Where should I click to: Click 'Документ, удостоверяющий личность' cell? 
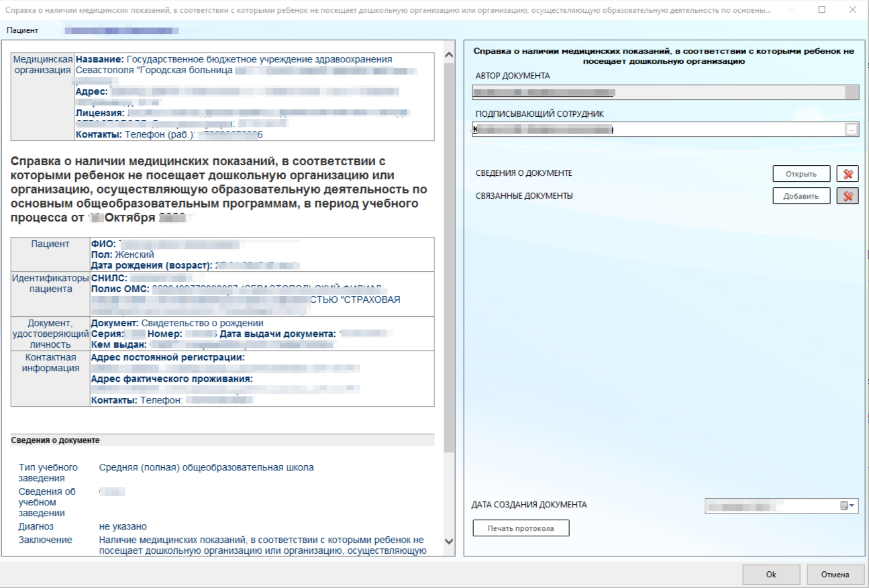pos(50,334)
